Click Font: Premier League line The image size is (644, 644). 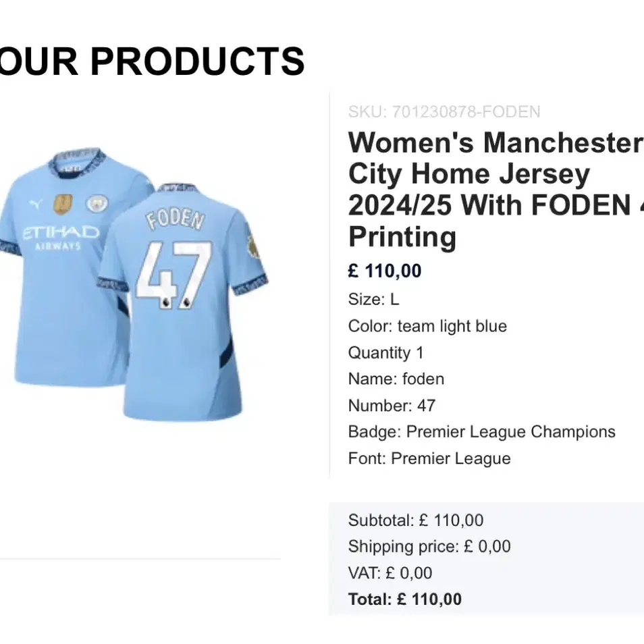(429, 458)
